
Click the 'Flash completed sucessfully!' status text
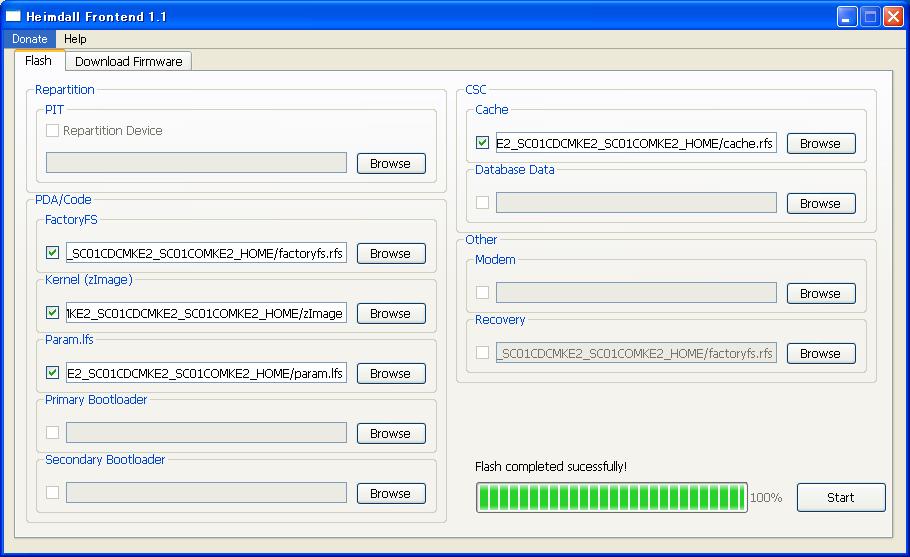[551, 466]
